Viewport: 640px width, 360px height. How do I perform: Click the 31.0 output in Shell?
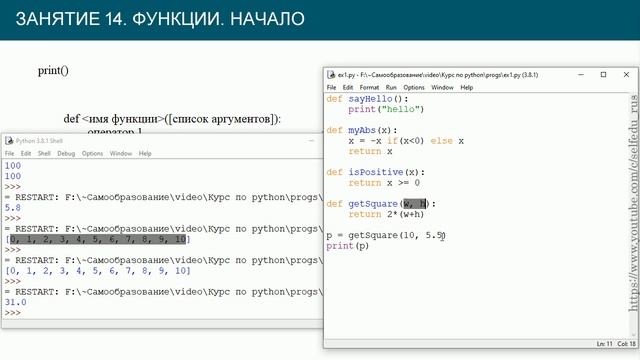point(16,302)
